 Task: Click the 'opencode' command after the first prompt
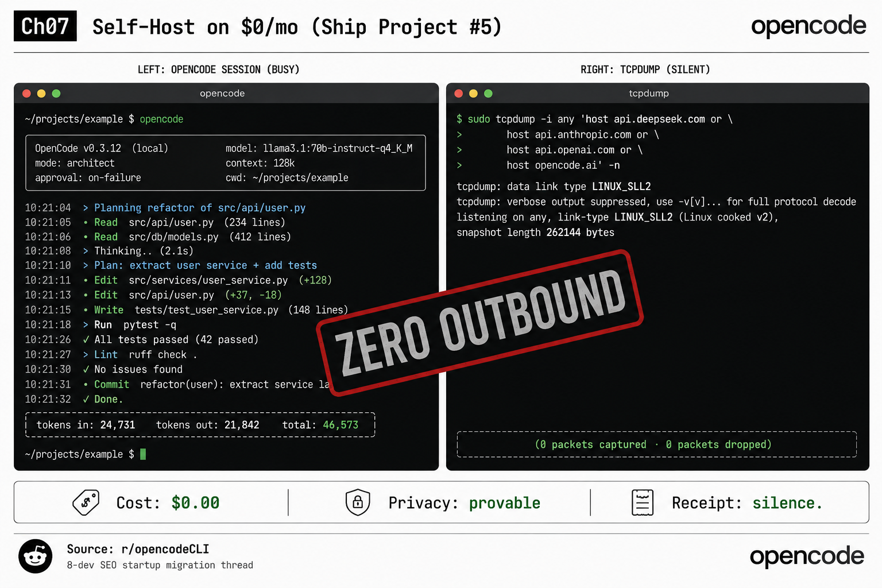(x=161, y=119)
